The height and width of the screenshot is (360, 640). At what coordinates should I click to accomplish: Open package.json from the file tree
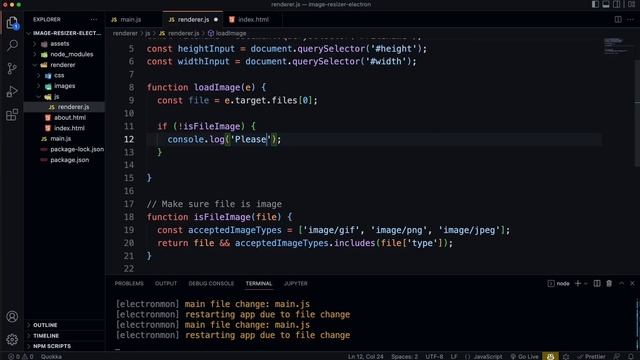64,160
